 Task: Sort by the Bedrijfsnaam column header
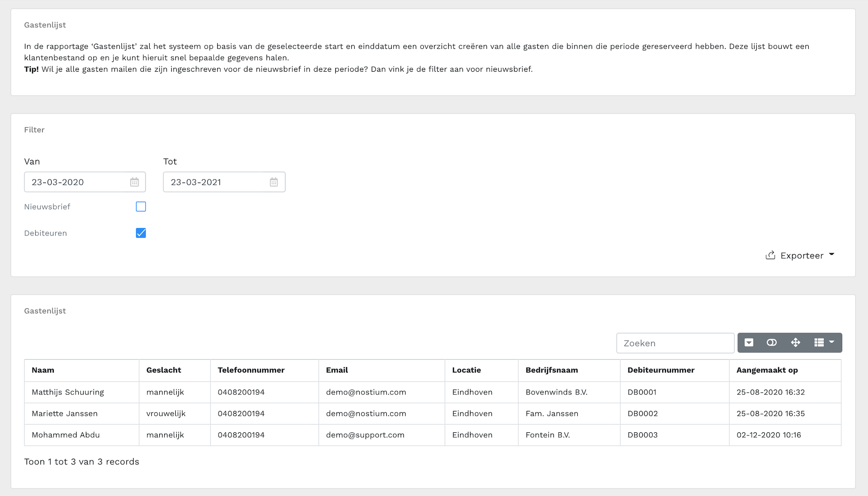coord(552,370)
